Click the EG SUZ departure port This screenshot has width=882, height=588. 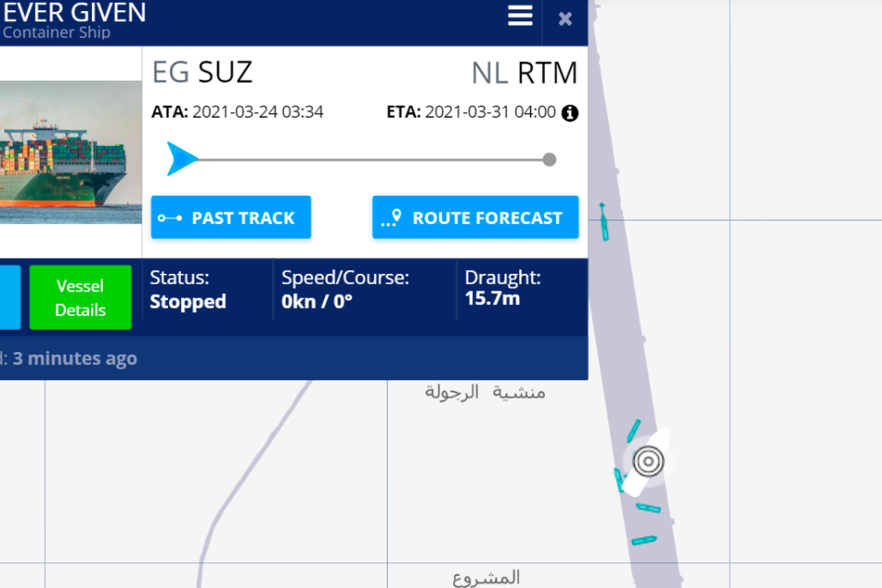point(202,72)
